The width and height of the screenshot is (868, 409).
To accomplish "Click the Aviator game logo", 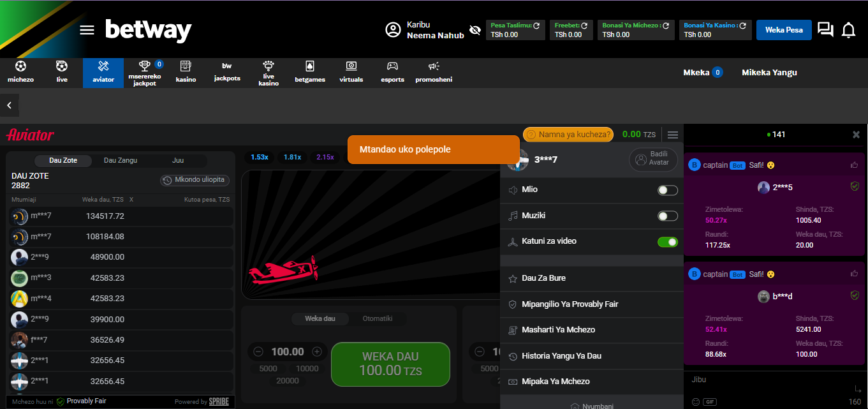I will (x=30, y=135).
